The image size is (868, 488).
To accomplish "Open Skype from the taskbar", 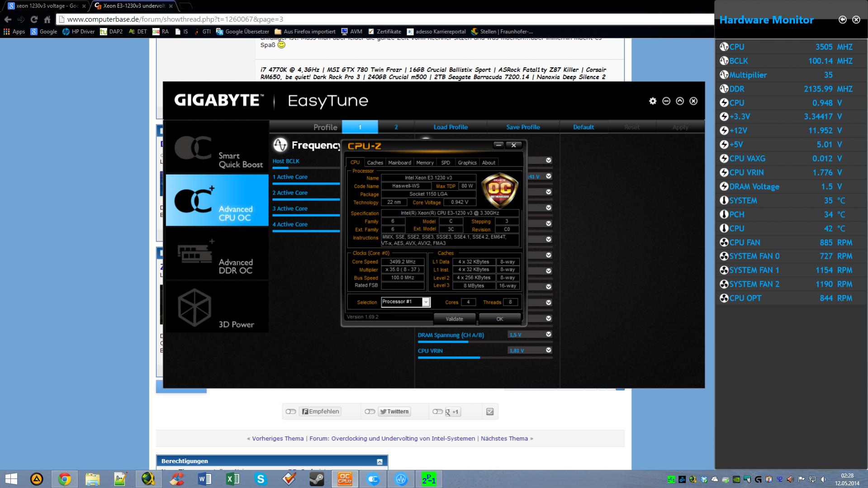I will 261,479.
